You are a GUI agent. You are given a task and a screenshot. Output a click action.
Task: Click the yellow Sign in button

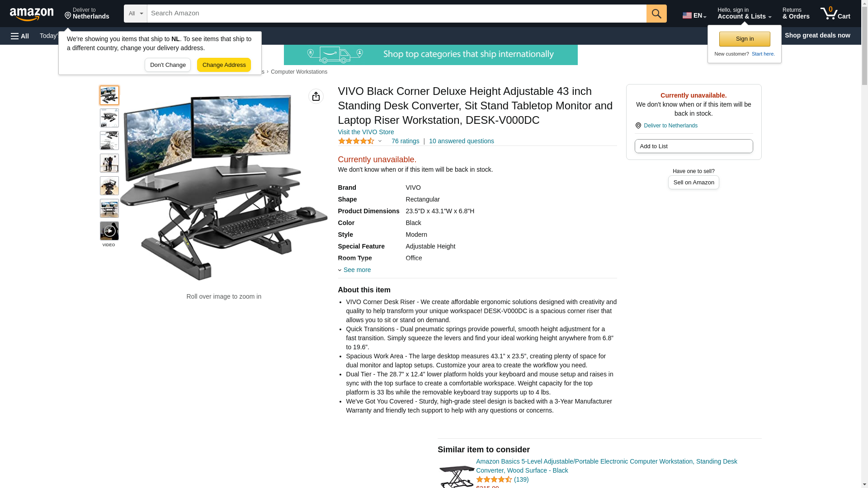click(x=745, y=39)
